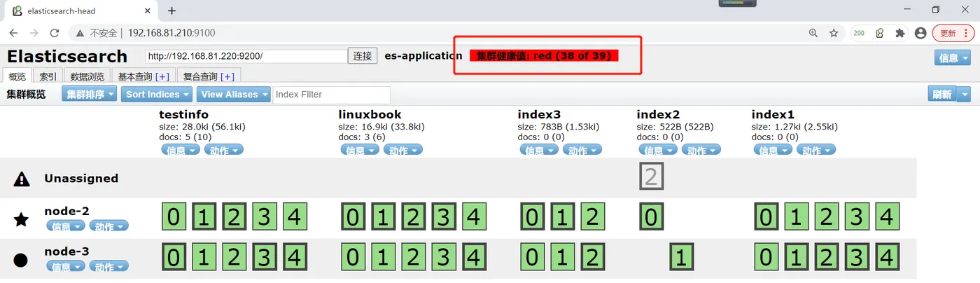Click the address bar URL

[x=171, y=33]
